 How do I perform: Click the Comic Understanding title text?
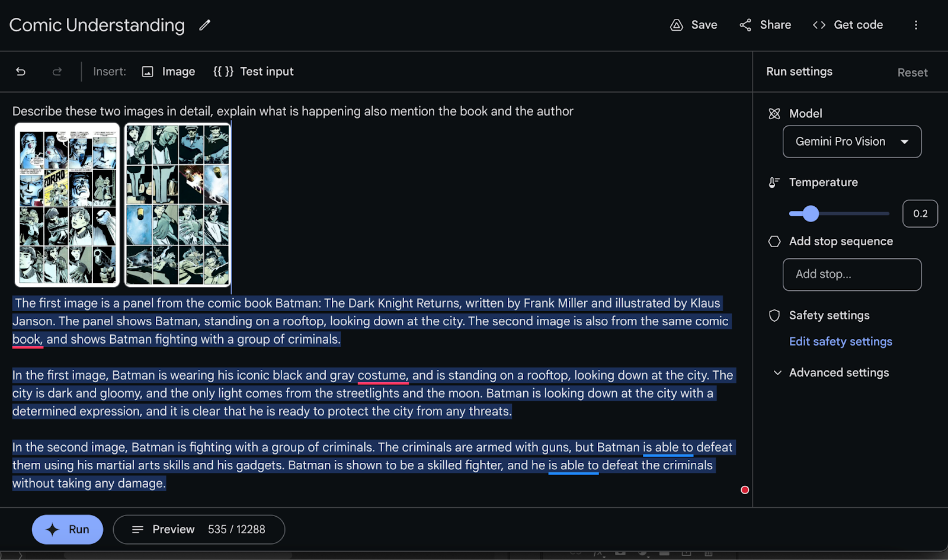97,25
